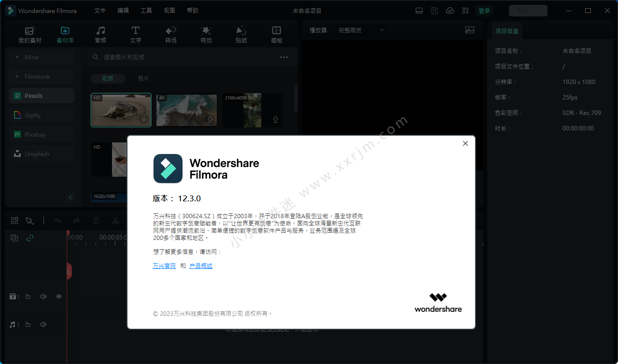This screenshot has width=618, height=364.
Task: Click the media library vertical scrollbar
Action: 296,98
